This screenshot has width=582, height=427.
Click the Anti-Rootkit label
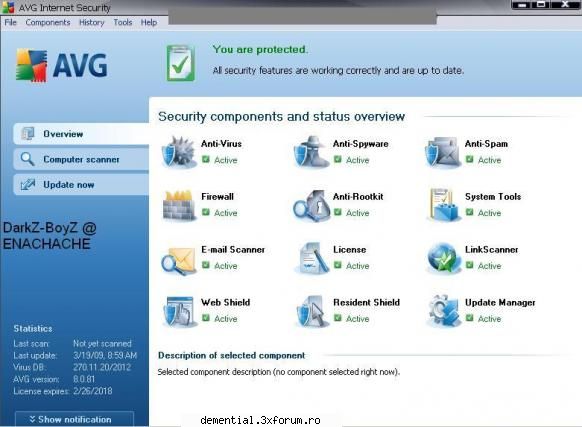[358, 196]
